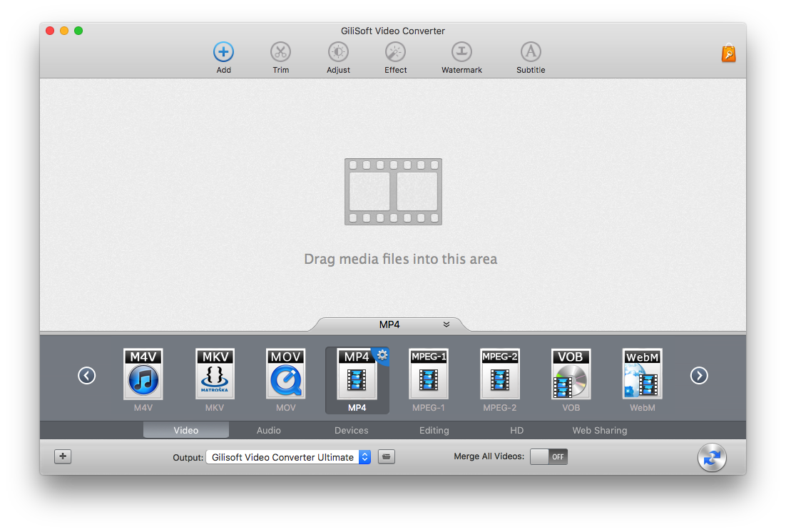Select the WebM output format
This screenshot has width=786, height=532.
point(642,380)
